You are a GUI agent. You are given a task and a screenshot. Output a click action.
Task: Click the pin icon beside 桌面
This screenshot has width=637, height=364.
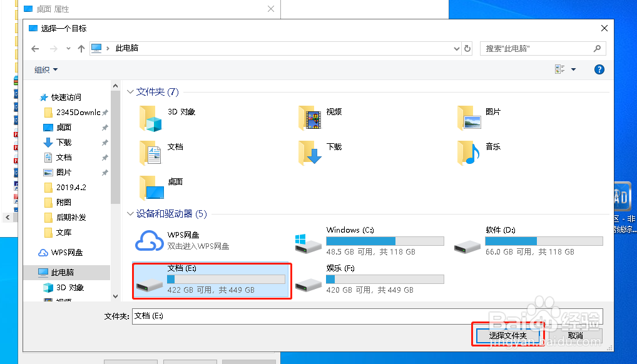[x=105, y=128]
